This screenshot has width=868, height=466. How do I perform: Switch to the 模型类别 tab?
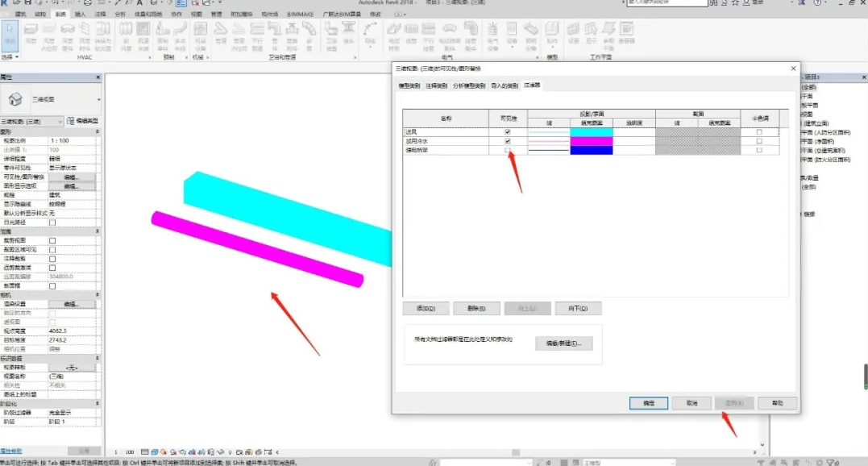pos(409,85)
